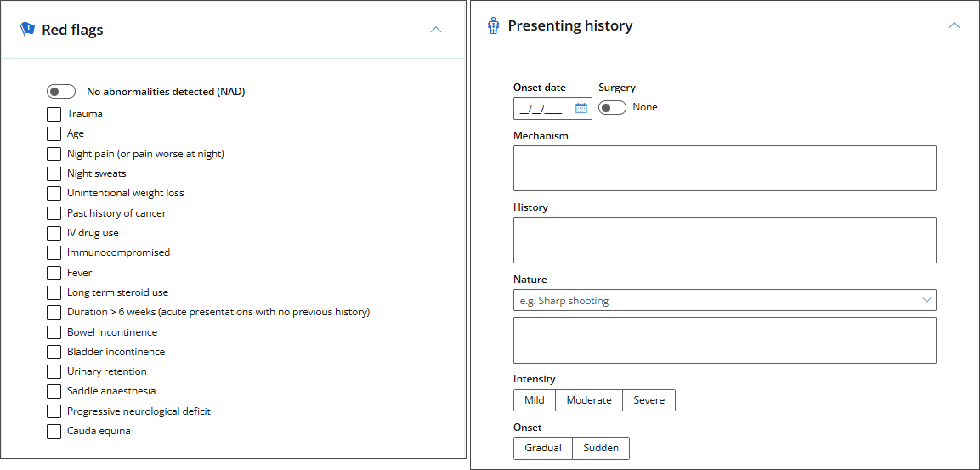980x470 pixels.
Task: Select the Saddle anaesthesia checkbox
Action: point(54,391)
